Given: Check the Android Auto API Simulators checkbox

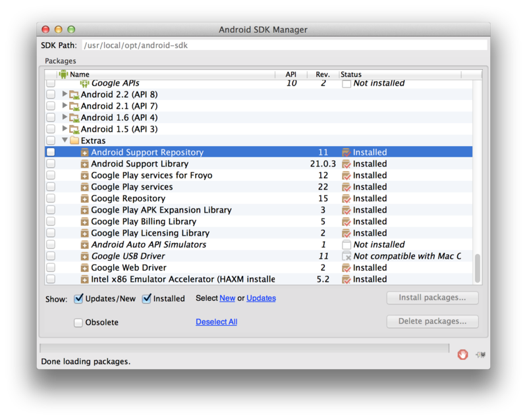Looking at the screenshot, I should (51, 244).
